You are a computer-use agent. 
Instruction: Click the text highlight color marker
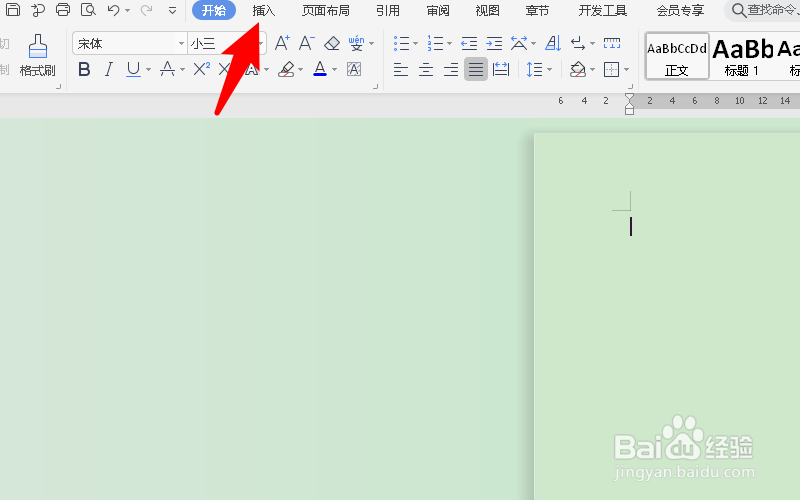(x=286, y=69)
